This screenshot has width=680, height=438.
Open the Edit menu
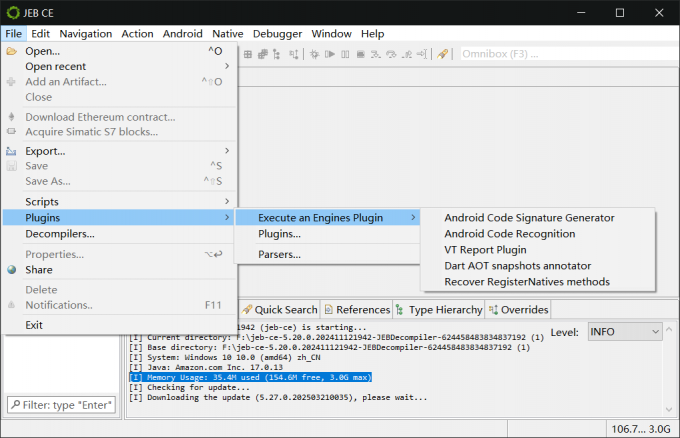point(40,34)
